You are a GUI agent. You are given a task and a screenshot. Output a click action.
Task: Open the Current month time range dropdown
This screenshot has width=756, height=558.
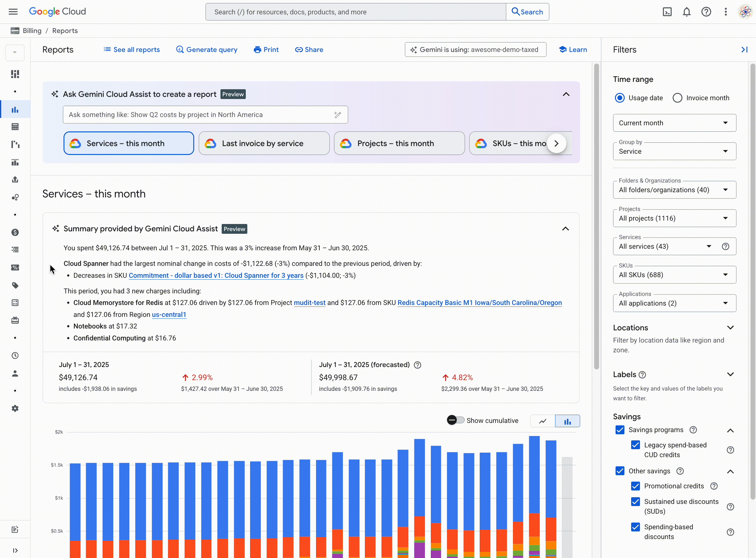pos(674,123)
